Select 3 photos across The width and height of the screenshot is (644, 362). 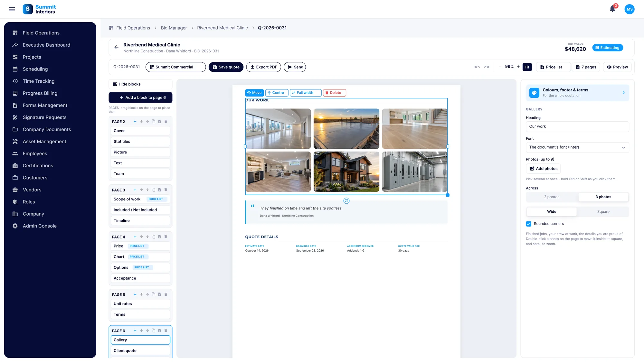click(603, 197)
